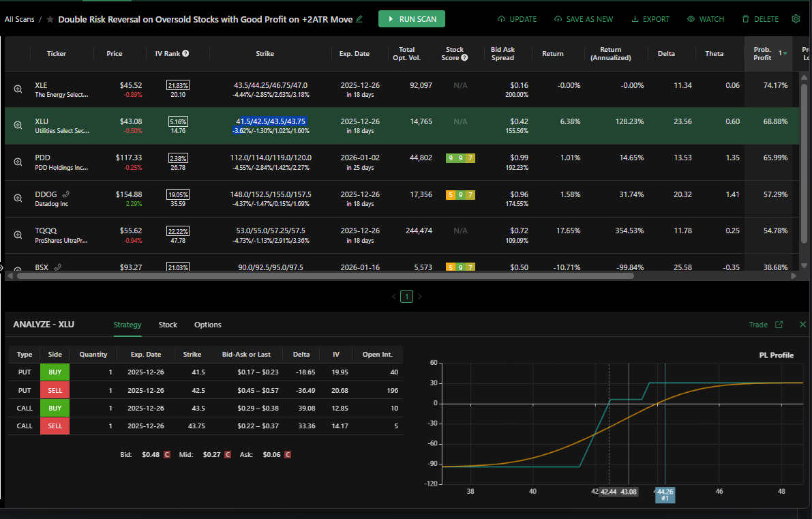Click the IV Rank help question mark icon

point(185,54)
